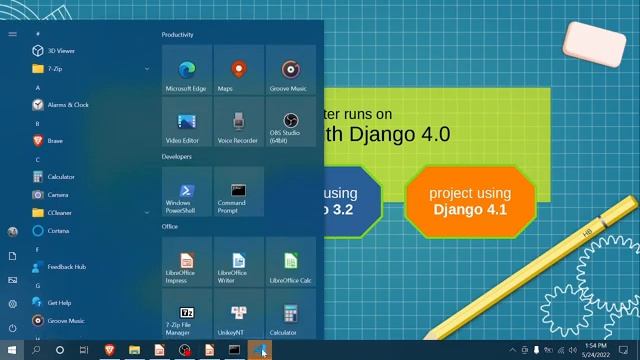This screenshot has height=360, width=640.
Task: Launch Groove Music tile in Productivity group
Action: click(291, 70)
